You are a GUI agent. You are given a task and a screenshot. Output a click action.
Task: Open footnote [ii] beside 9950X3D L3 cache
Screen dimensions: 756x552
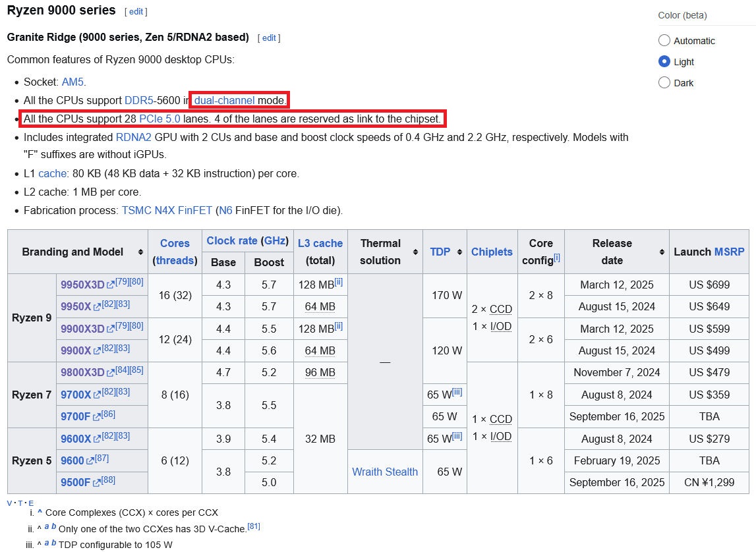(339, 282)
